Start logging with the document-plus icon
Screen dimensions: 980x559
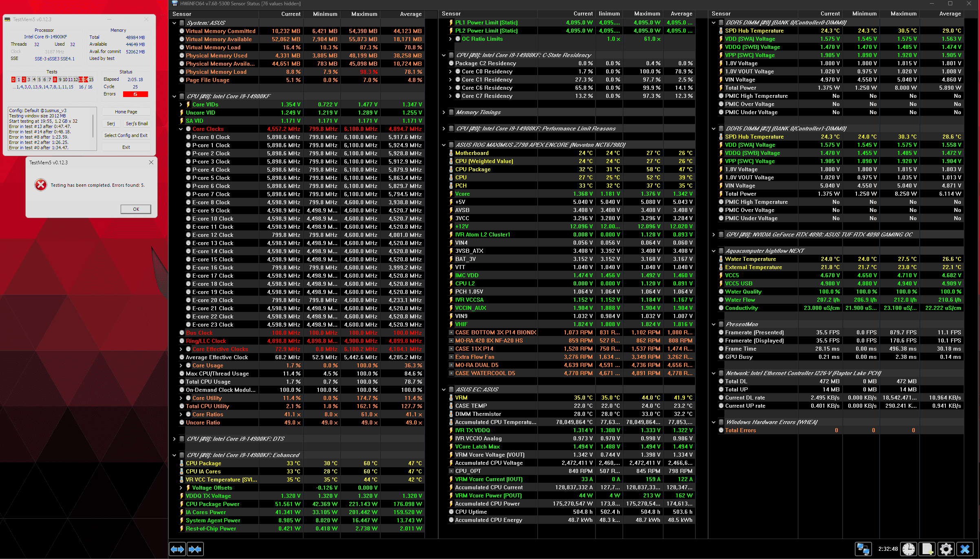click(x=927, y=549)
